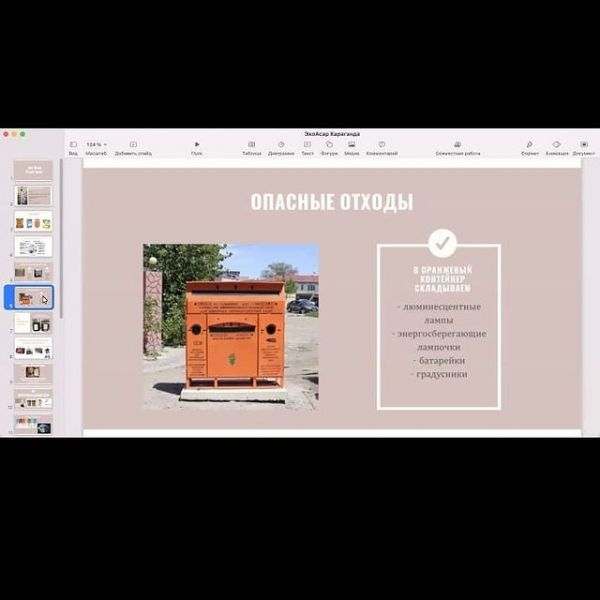Toggle the Анимация inspector panel
Screen dimensions: 600x600
[557, 145]
